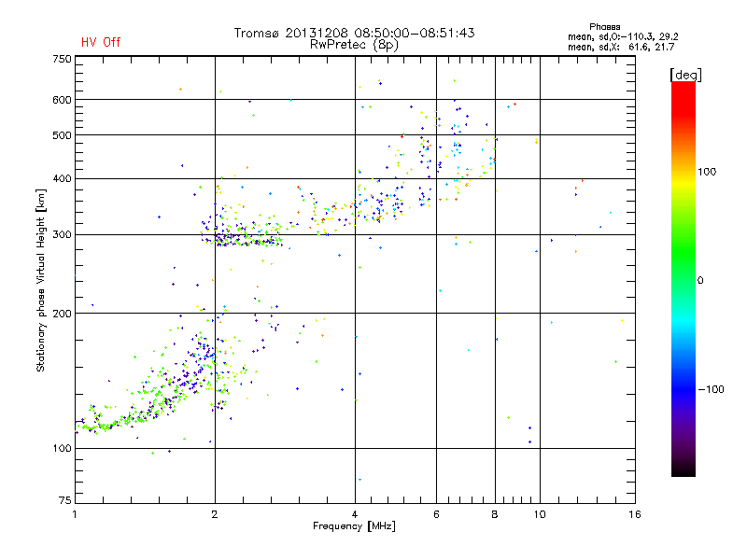Screen dimensions: 747x560
Task: Click the "100" km height axis label
Action: pos(62,448)
